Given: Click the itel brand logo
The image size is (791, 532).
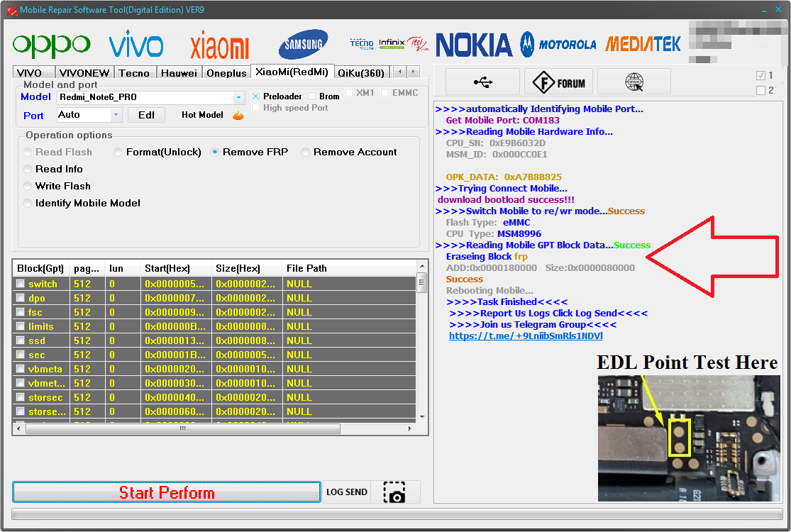Looking at the screenshot, I should 418,44.
